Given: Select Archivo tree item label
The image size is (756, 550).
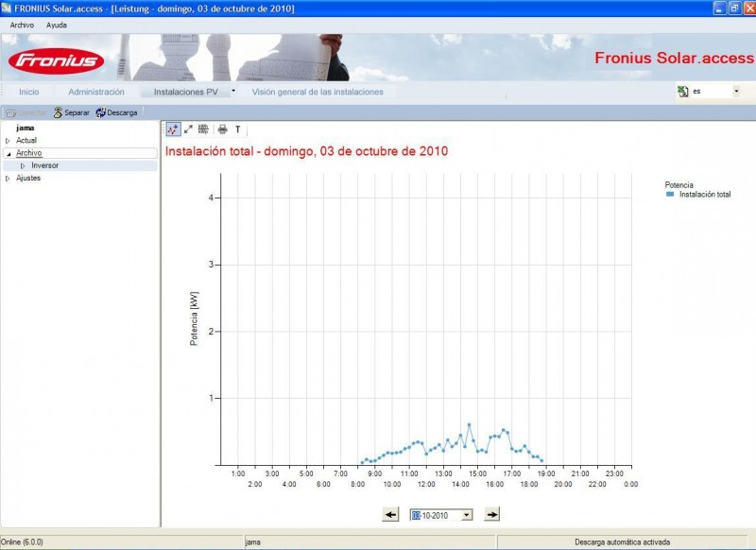Looking at the screenshot, I should click(28, 153).
